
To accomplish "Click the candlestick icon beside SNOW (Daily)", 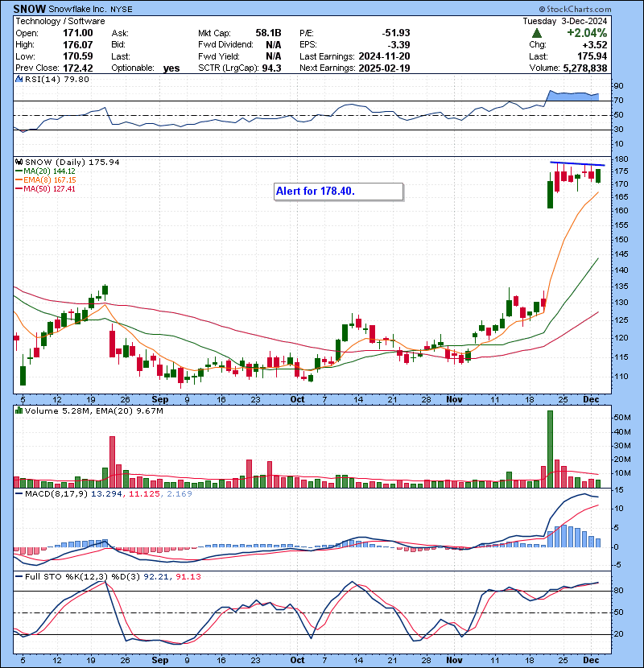I will pos(19,163).
